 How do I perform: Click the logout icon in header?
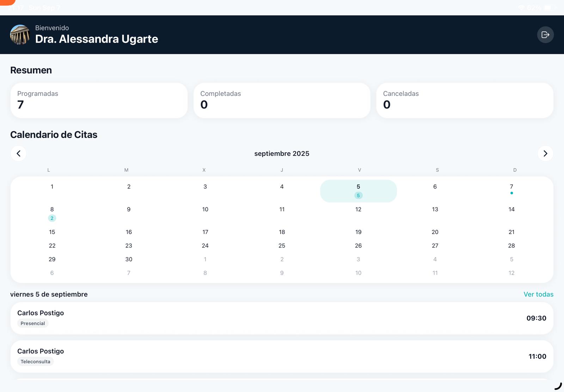[545, 35]
